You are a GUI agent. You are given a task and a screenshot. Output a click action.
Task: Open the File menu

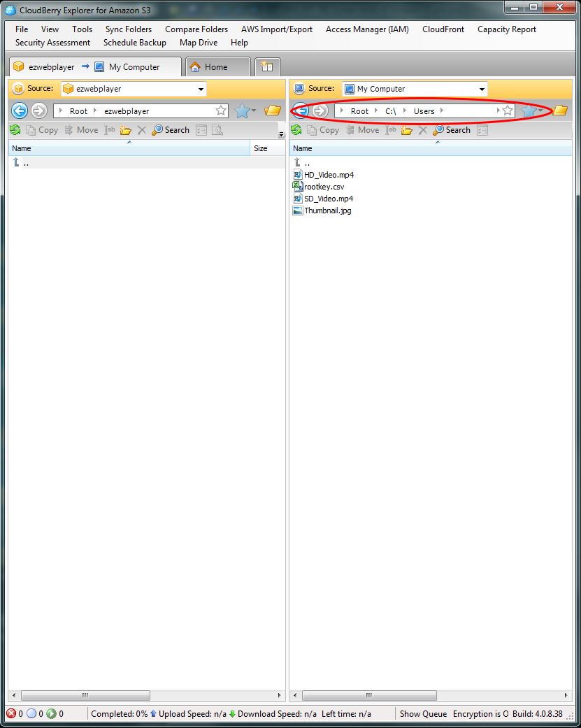[22, 29]
